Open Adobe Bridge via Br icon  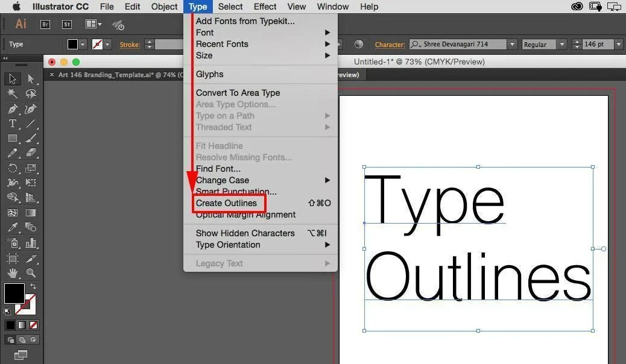(x=45, y=24)
